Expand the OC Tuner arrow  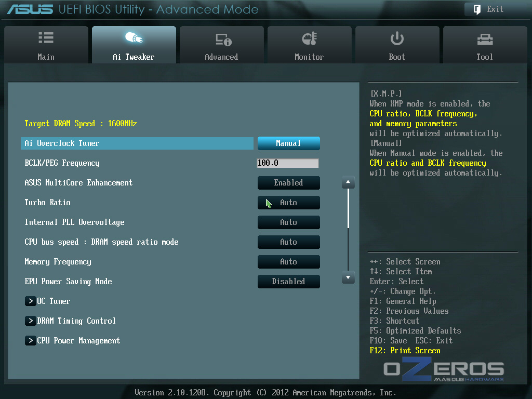click(31, 301)
